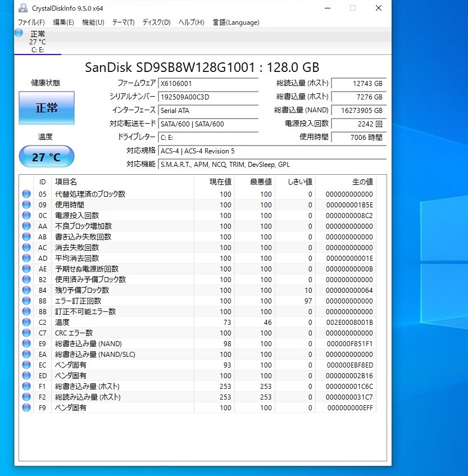Click the 項目名 column header
The image size is (468, 476).
(x=66, y=182)
